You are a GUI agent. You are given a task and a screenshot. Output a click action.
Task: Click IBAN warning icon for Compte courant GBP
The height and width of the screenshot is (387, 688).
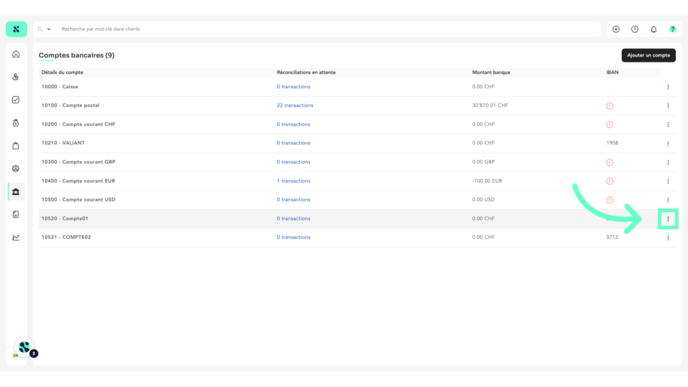coord(609,162)
